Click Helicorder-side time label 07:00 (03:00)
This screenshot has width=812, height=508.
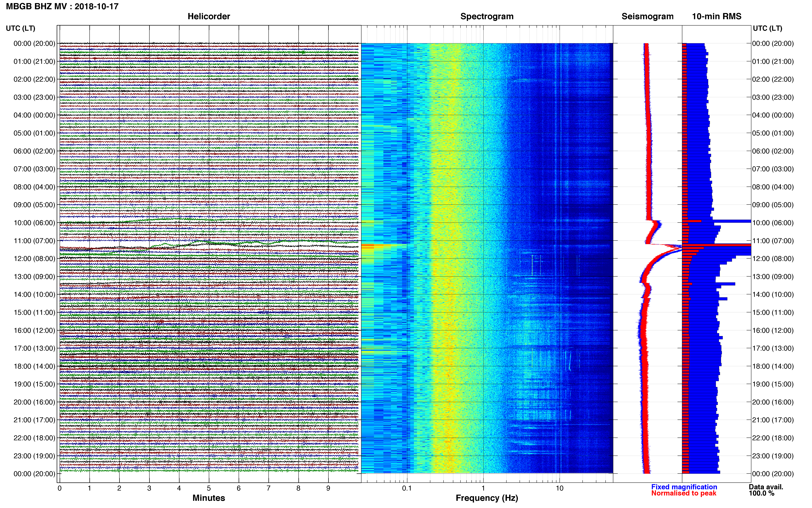34,169
